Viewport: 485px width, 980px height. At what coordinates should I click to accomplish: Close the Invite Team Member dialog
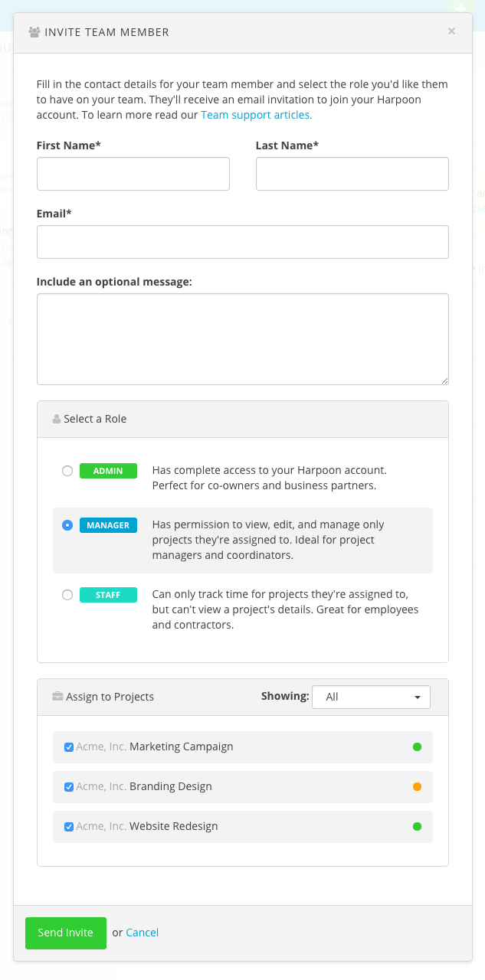pyautogui.click(x=451, y=31)
